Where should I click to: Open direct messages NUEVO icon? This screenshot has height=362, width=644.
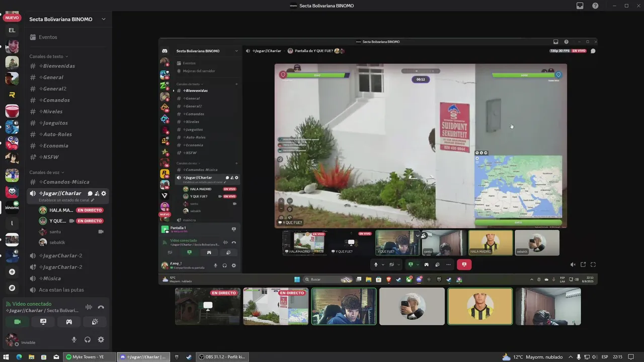[x=12, y=17]
